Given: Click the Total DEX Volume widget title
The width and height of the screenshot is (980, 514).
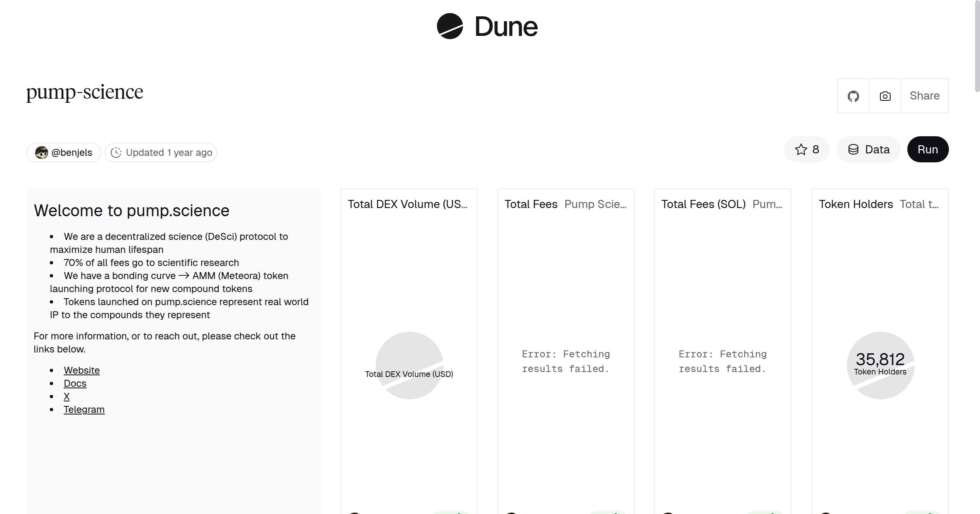Looking at the screenshot, I should pos(407,204).
